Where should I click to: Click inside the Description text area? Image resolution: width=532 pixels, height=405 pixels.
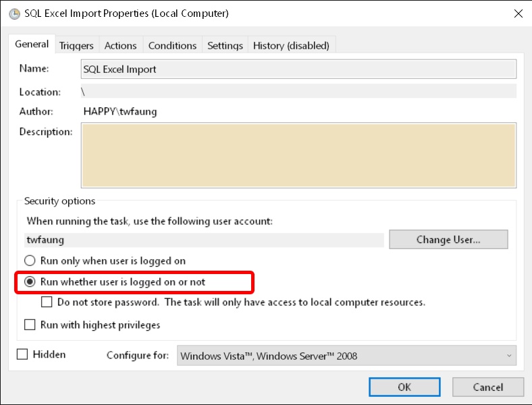(298, 155)
